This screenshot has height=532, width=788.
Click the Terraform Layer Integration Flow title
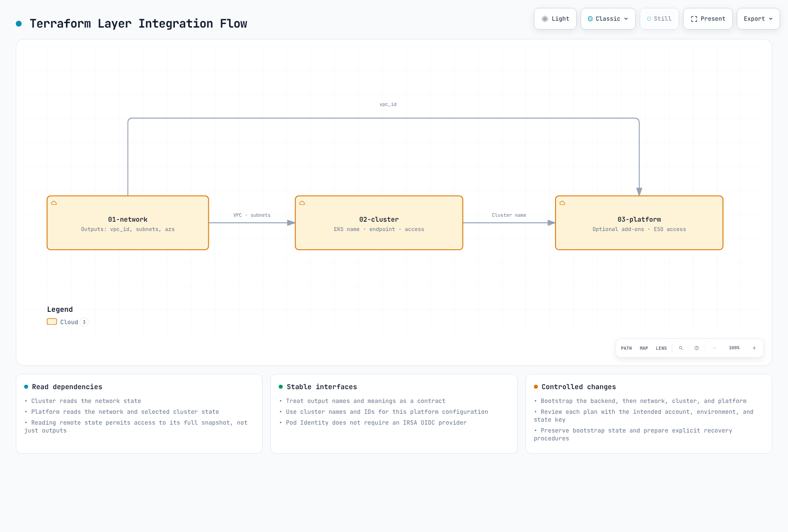point(138,24)
